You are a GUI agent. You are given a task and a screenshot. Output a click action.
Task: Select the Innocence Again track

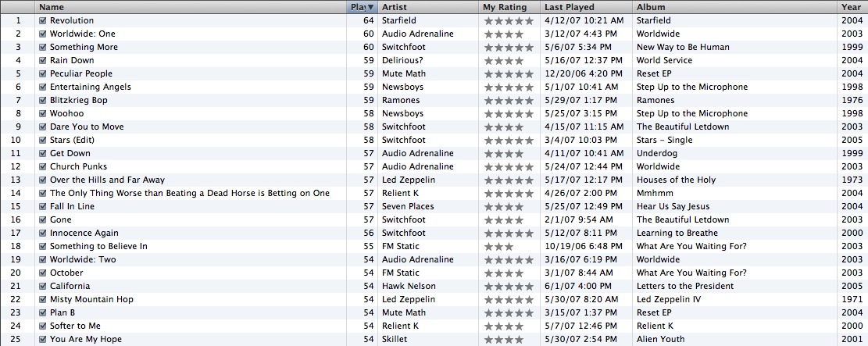(x=84, y=233)
